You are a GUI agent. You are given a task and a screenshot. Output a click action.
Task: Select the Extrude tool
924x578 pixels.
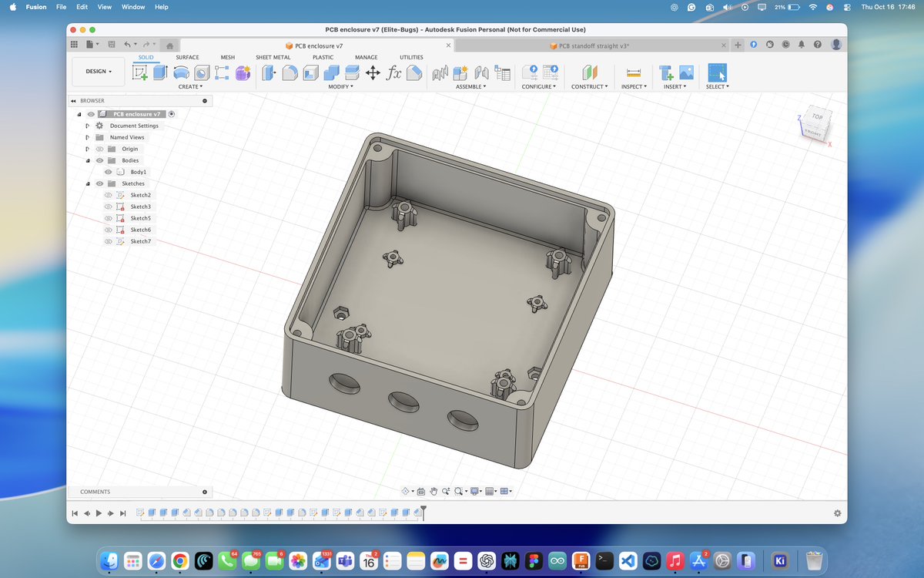tap(160, 72)
